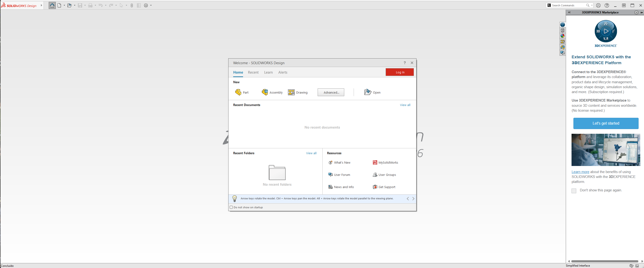Open File Properties from the toolbar
The width and height of the screenshot is (644, 268).
[x=139, y=5]
